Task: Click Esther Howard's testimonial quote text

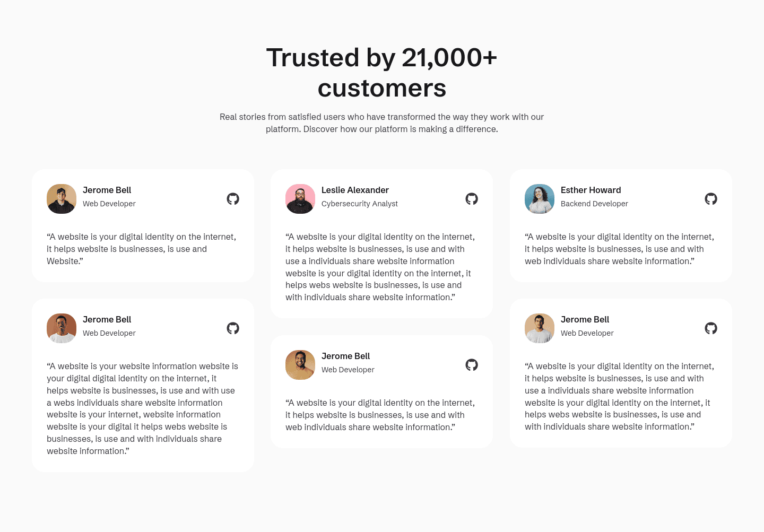Action: point(619,249)
